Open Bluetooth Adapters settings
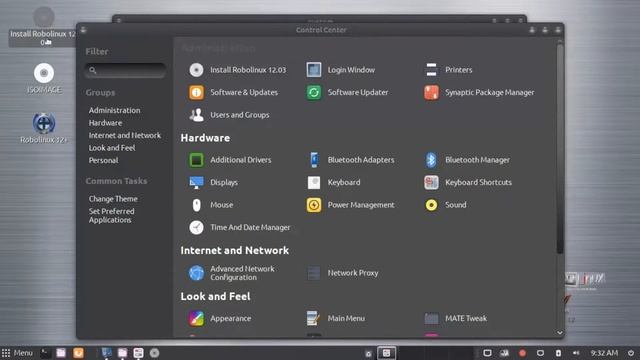The height and width of the screenshot is (360, 640). pos(351,160)
